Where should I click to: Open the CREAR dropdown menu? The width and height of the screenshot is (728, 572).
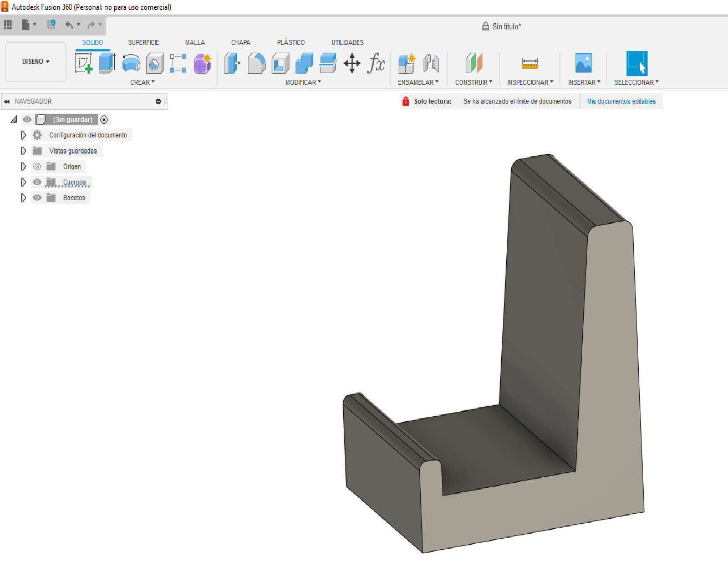[142, 83]
